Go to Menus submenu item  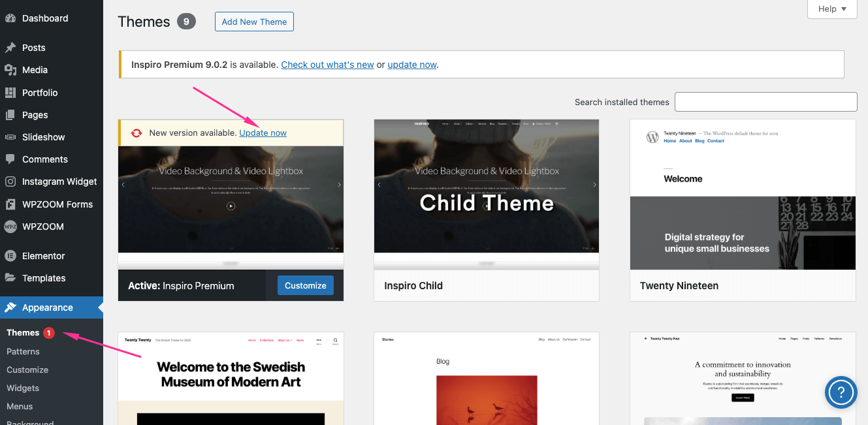click(x=20, y=406)
